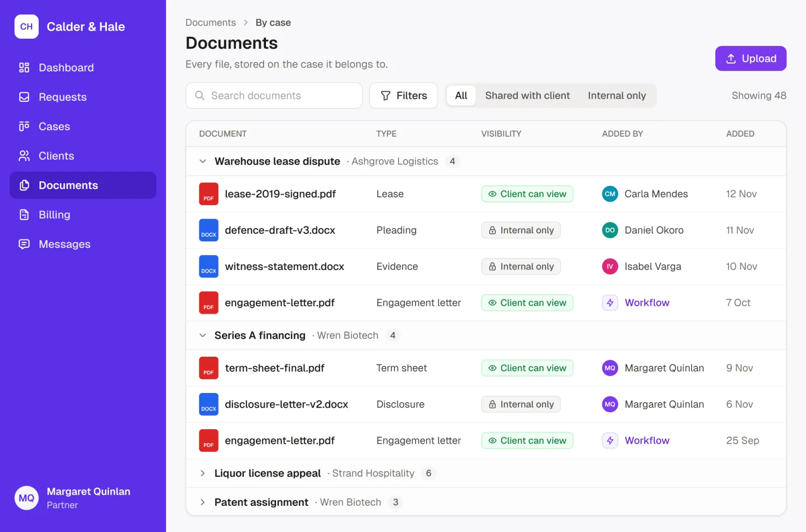This screenshot has width=806, height=532.
Task: Click DOCX icon for defence-draft-v3.docx
Action: (x=209, y=230)
